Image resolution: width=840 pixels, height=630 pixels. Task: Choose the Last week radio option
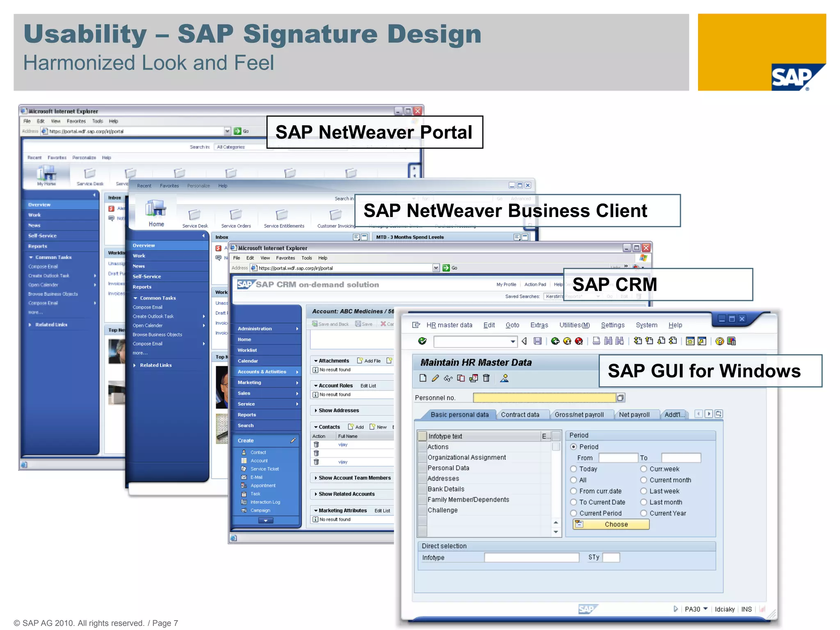click(644, 491)
